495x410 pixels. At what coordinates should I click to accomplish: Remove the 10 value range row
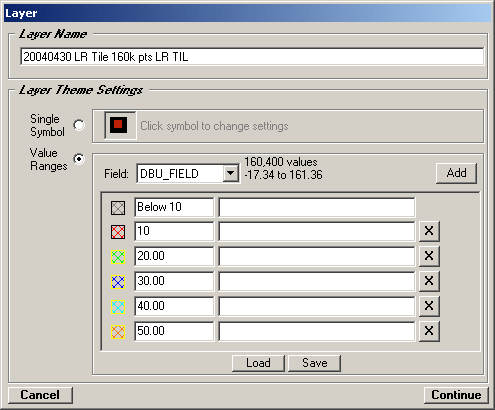[429, 231]
